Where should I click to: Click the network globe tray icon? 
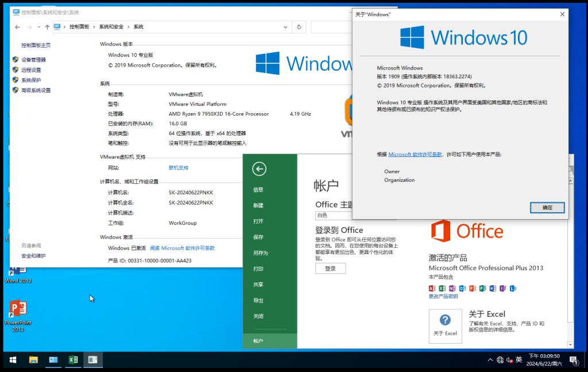(x=500, y=360)
